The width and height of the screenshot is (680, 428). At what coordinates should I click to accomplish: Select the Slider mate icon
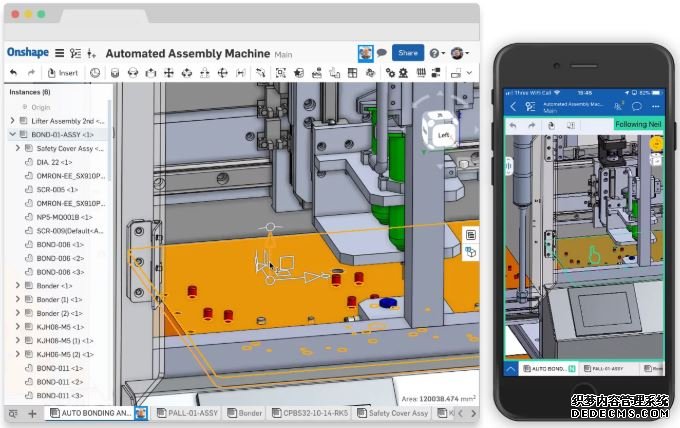[150, 73]
